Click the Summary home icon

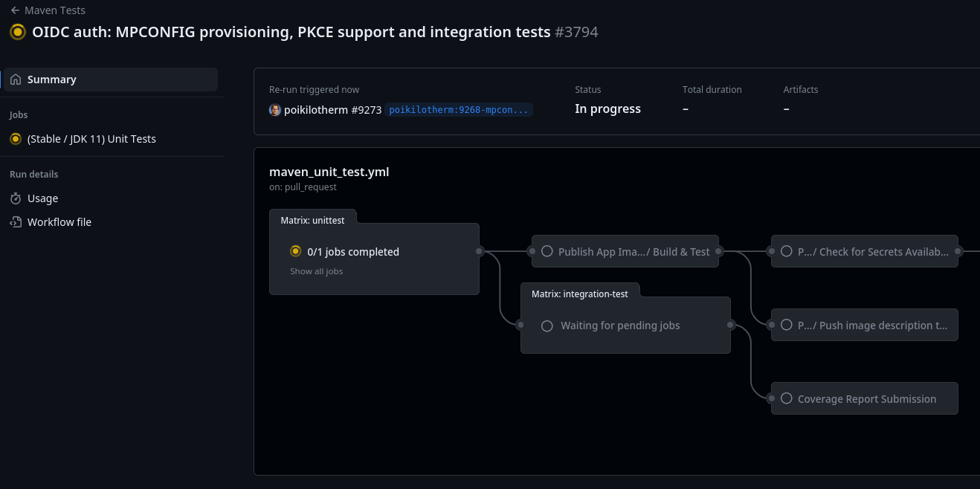pyautogui.click(x=16, y=80)
